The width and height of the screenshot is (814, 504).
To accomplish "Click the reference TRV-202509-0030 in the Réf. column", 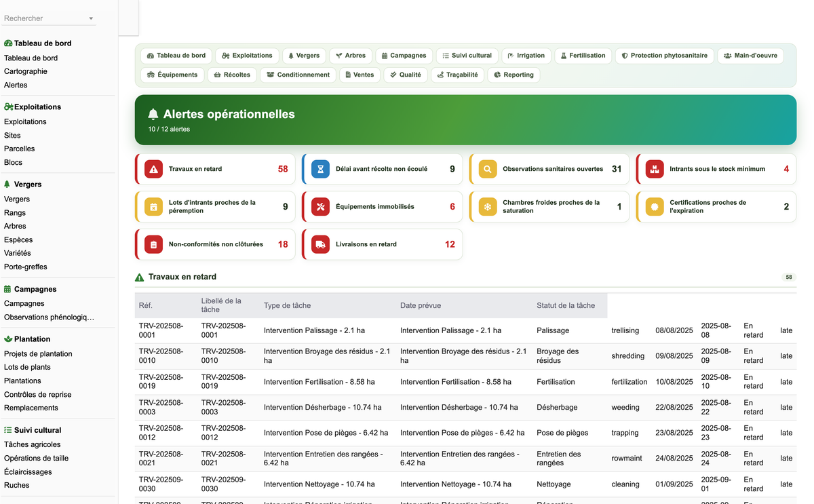I will [161, 484].
